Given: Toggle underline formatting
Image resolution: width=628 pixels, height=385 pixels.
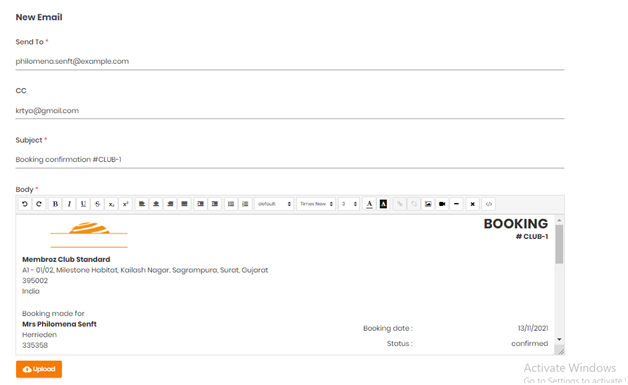Looking at the screenshot, I should (83, 204).
